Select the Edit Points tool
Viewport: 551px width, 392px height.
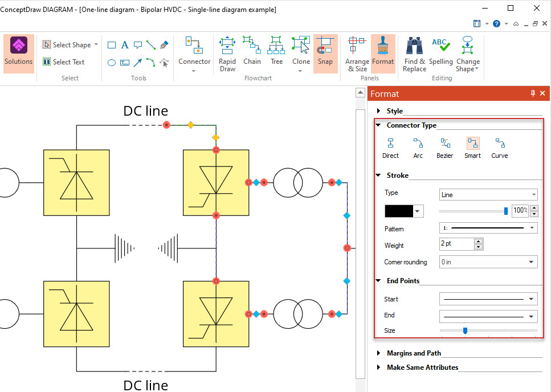pyautogui.click(x=164, y=63)
